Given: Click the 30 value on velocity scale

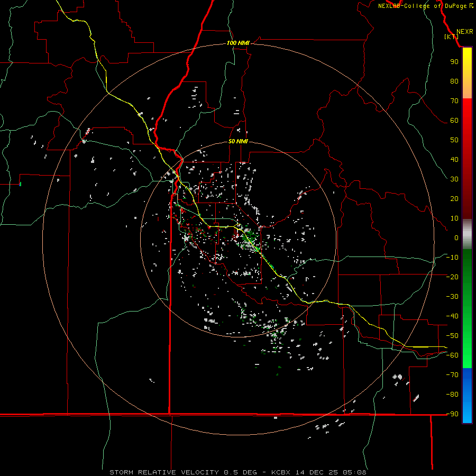Looking at the screenshot, I should click(454, 179).
